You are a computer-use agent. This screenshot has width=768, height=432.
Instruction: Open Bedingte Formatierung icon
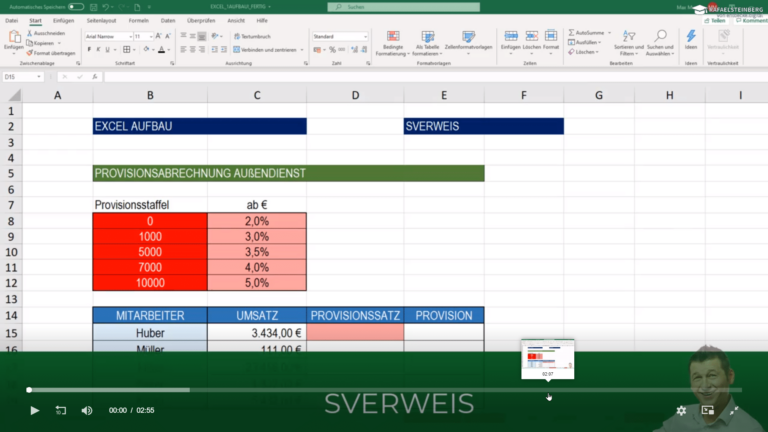click(x=393, y=37)
